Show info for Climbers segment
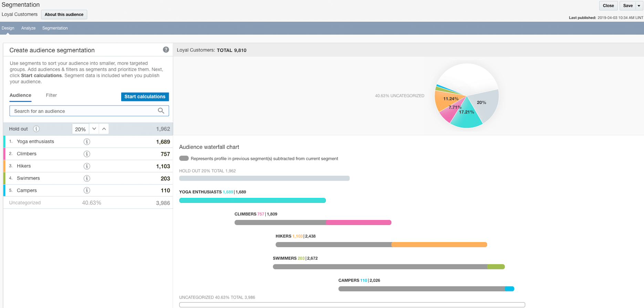The width and height of the screenshot is (644, 308). tap(87, 154)
